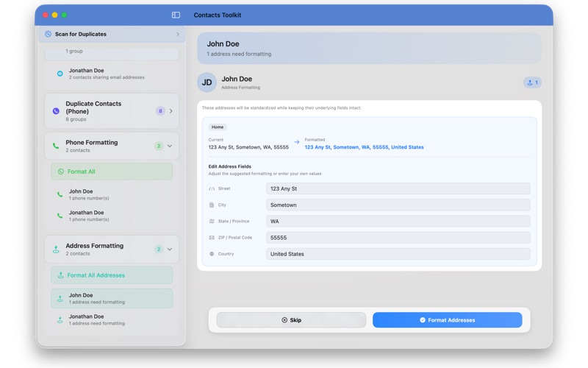Click the Phone Formatting handset icon
The image size is (588, 368).
coord(56,146)
